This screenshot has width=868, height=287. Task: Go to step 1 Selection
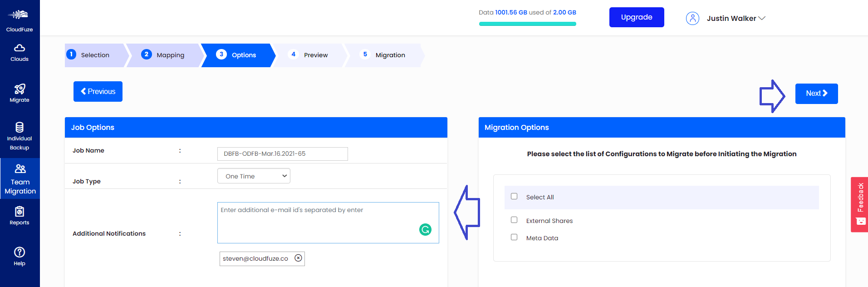point(95,55)
